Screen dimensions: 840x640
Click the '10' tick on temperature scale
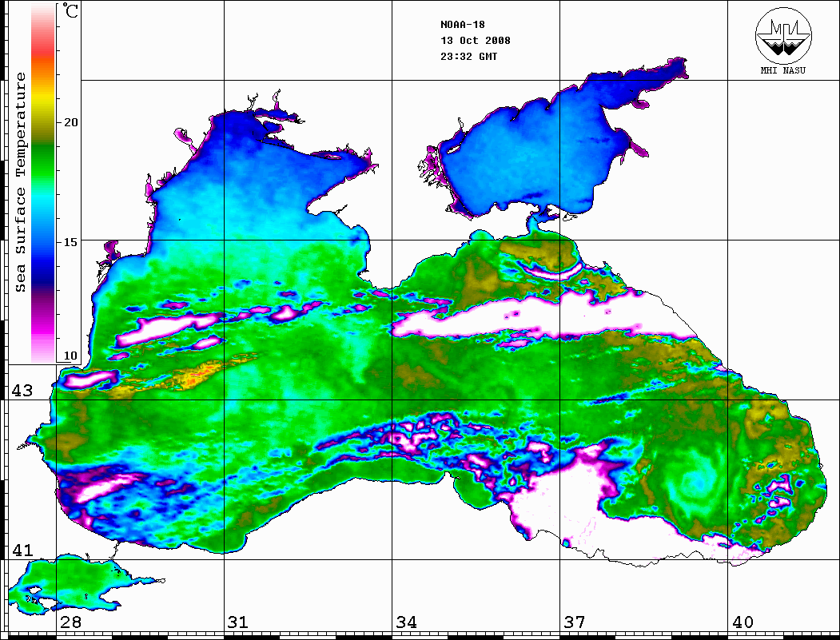pyautogui.click(x=70, y=356)
